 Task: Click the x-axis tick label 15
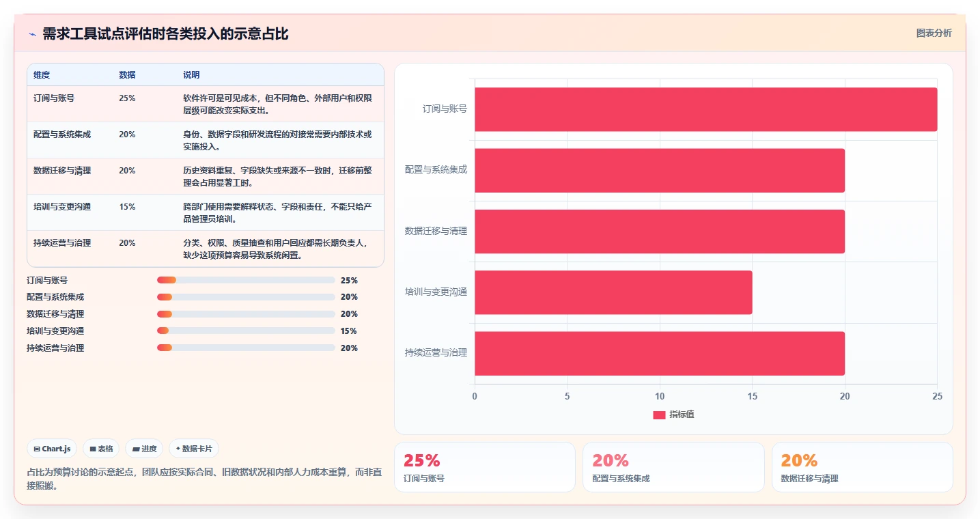pos(753,396)
